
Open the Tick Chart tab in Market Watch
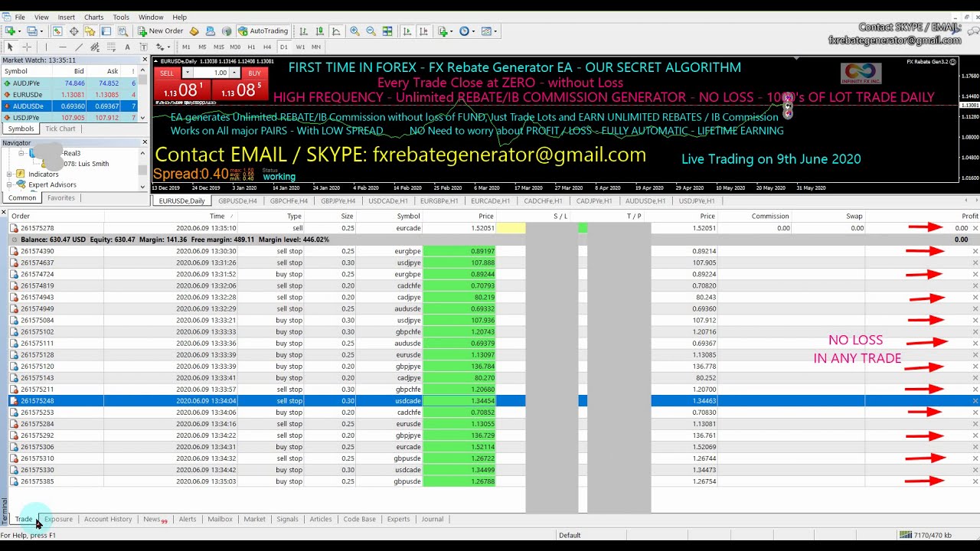60,129
